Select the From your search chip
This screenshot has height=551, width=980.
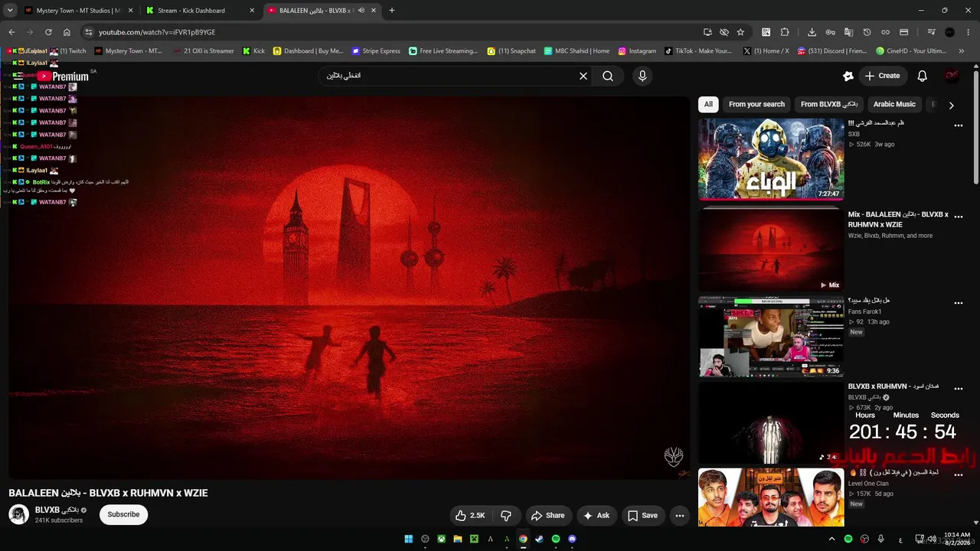coord(756,104)
